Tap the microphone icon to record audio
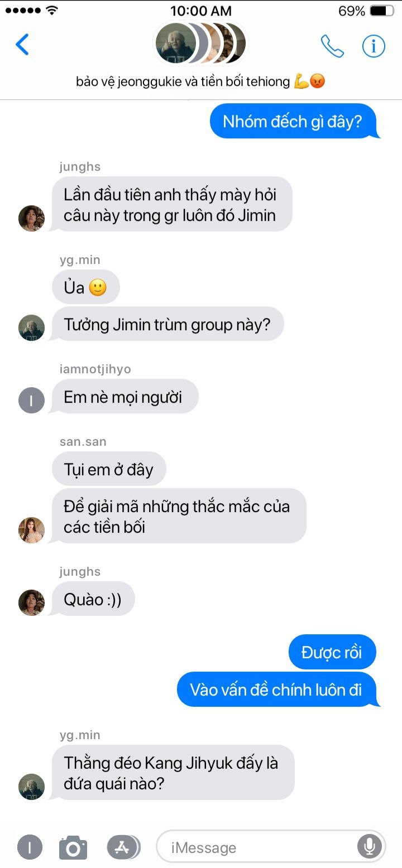Image resolution: width=402 pixels, height=868 pixels. pos(369,847)
